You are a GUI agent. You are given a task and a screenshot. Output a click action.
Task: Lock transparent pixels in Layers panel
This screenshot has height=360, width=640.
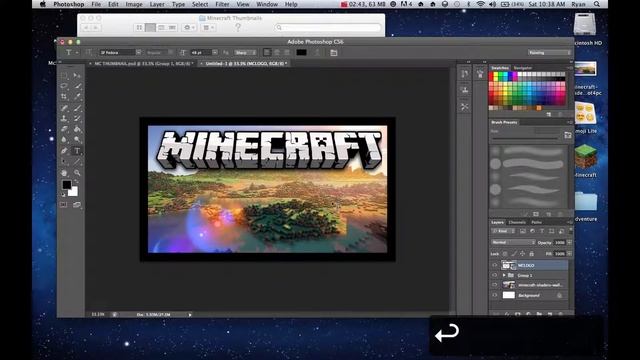pos(505,254)
